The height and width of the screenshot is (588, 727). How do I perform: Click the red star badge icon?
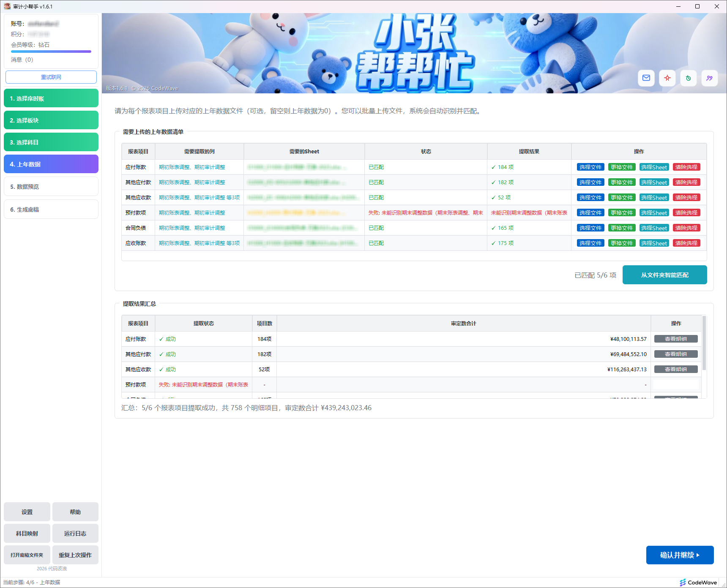point(667,78)
